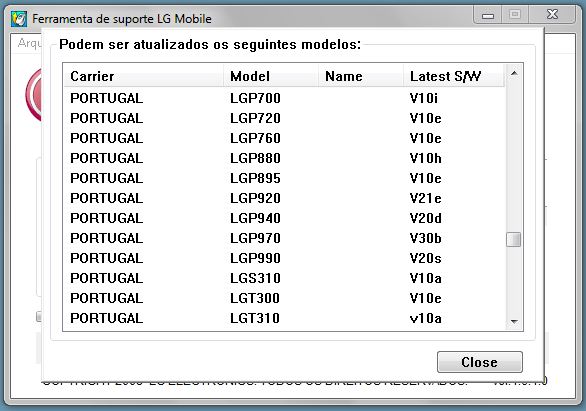Open the Arquivo menu in the main window
Image resolution: width=586 pixels, height=411 pixels.
29,43
